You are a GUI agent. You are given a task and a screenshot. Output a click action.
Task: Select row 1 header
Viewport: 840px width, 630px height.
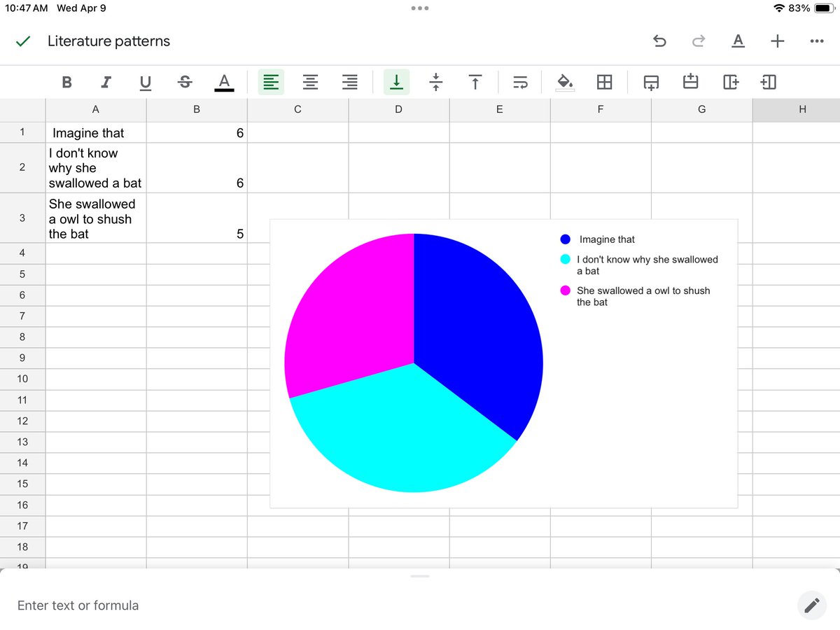click(22, 132)
